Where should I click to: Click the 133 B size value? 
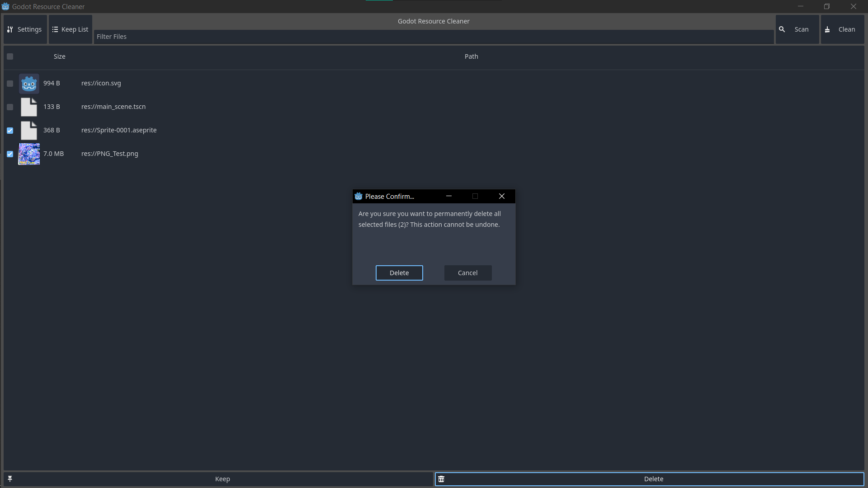point(52,107)
